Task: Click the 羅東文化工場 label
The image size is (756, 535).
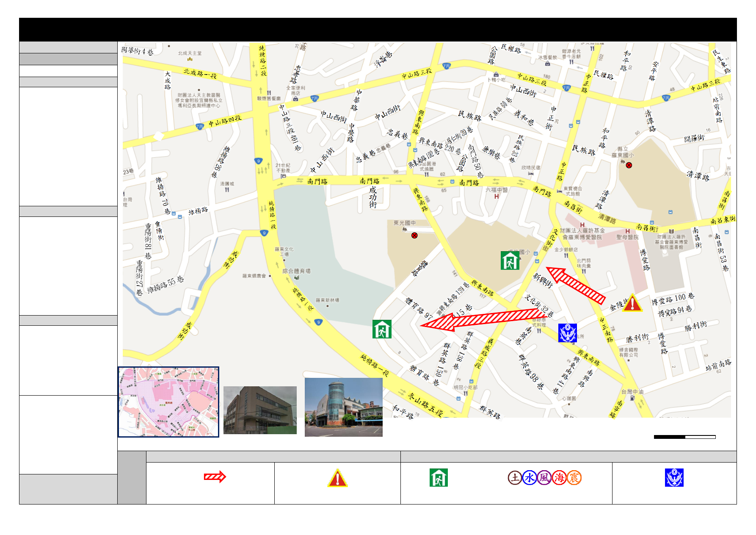Action: (x=284, y=252)
